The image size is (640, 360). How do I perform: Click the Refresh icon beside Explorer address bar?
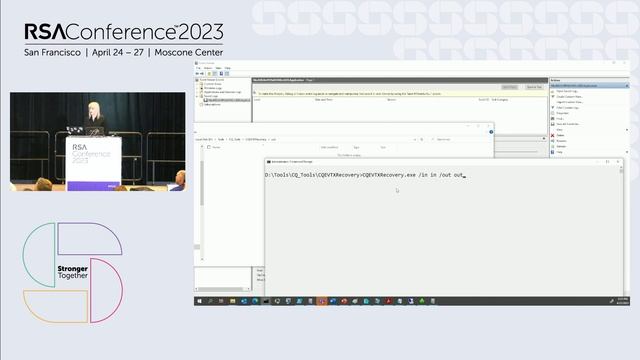pos(422,140)
